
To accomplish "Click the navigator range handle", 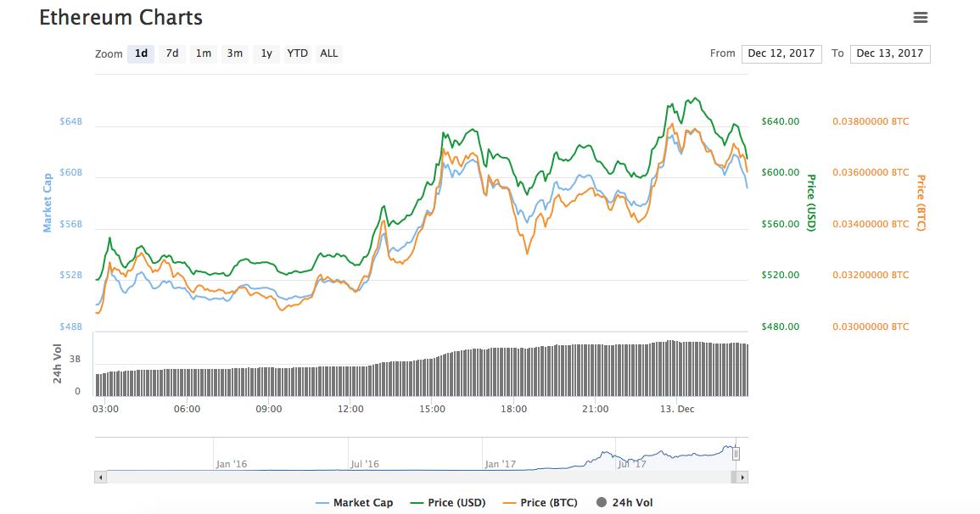I will point(736,454).
